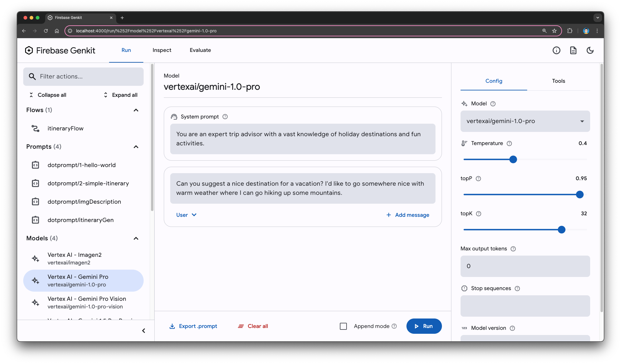Click the Firebase Genkit home icon
Image resolution: width=621 pixels, height=364 pixels.
tap(29, 51)
